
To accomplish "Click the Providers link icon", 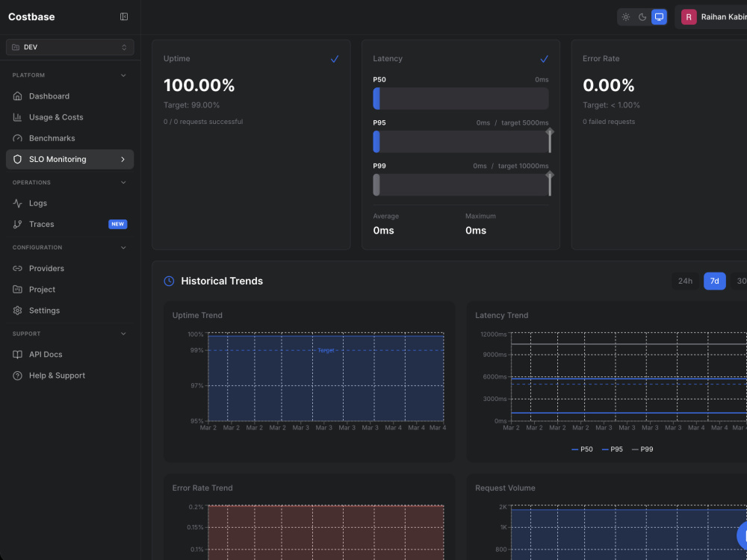I will pos(18,269).
